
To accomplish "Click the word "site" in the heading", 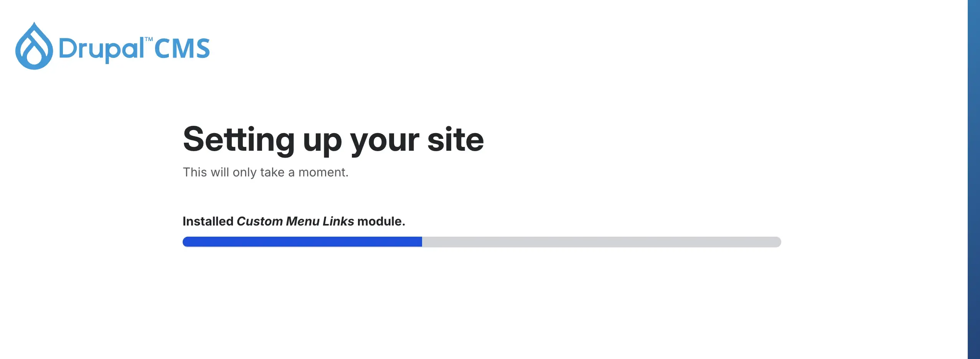I will tap(455, 140).
